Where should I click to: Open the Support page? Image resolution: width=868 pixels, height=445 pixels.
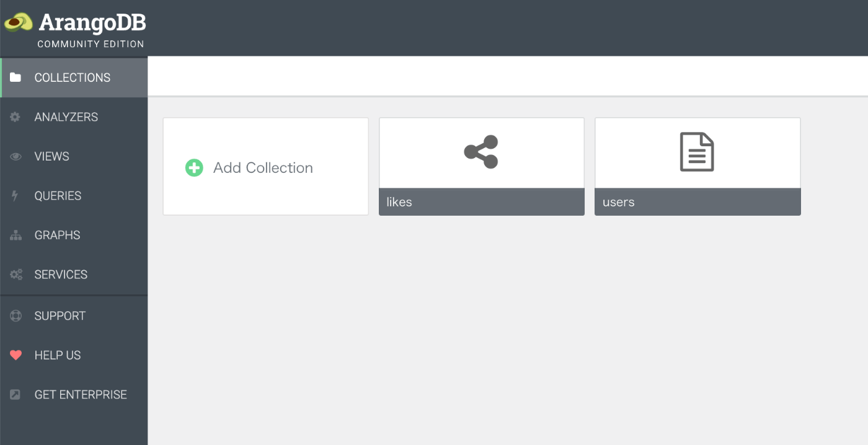point(74,316)
